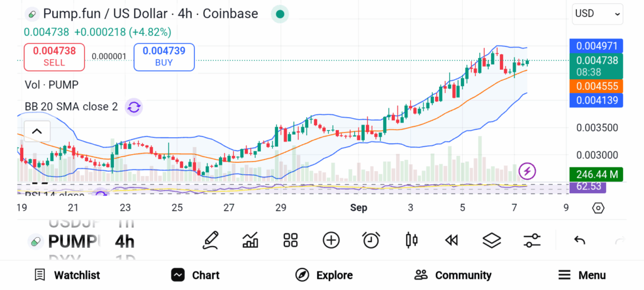Open chart settings sliders icon
The width and height of the screenshot is (644, 290).
coord(532,240)
